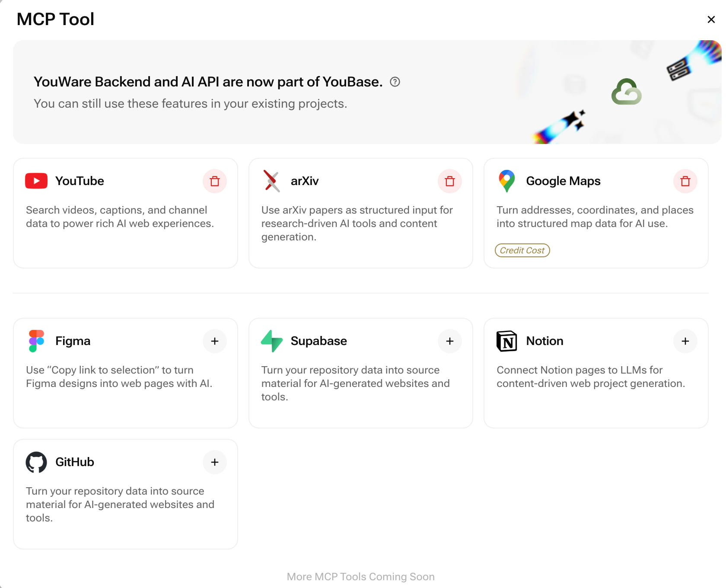Click the Figma card description

[119, 377]
